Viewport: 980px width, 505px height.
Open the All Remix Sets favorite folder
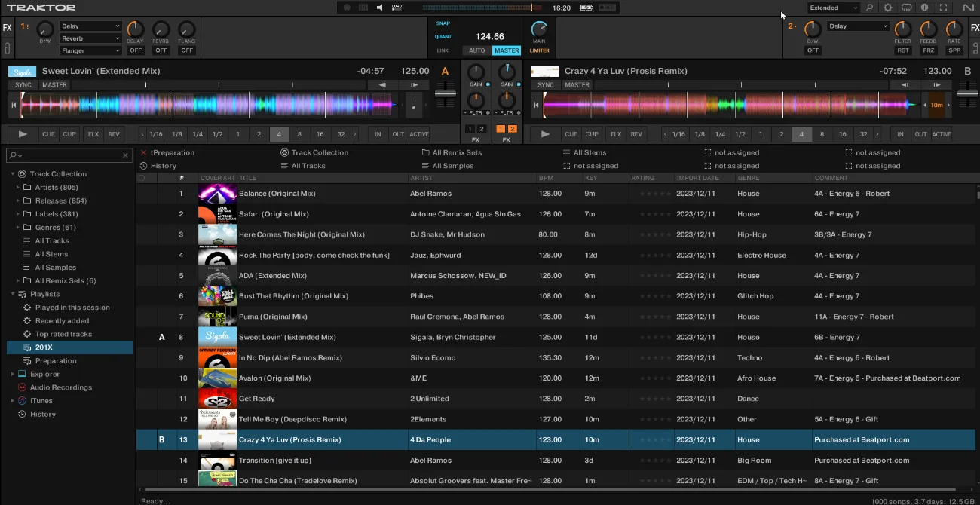pos(452,152)
